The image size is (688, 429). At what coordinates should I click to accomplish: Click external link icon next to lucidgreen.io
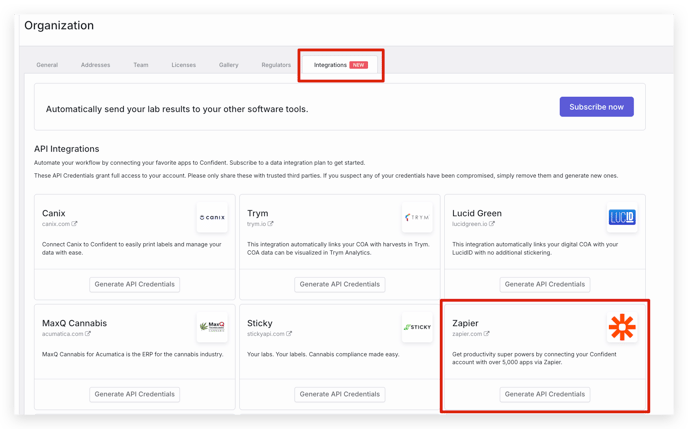(x=492, y=223)
